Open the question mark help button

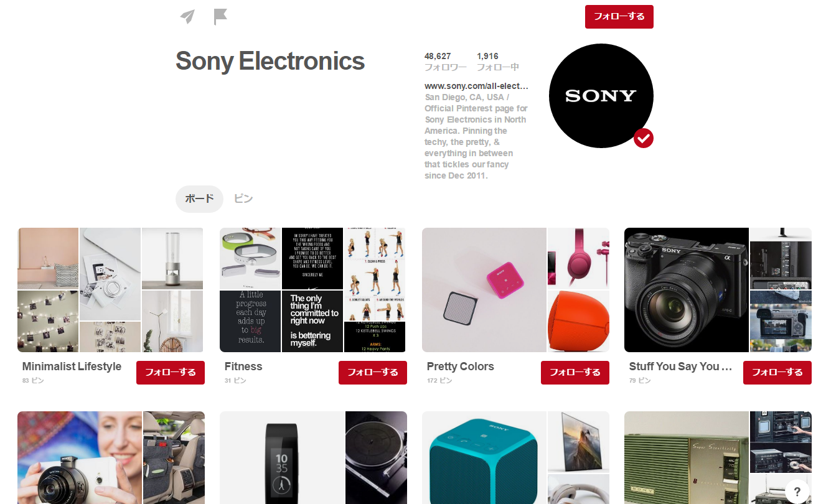[797, 492]
